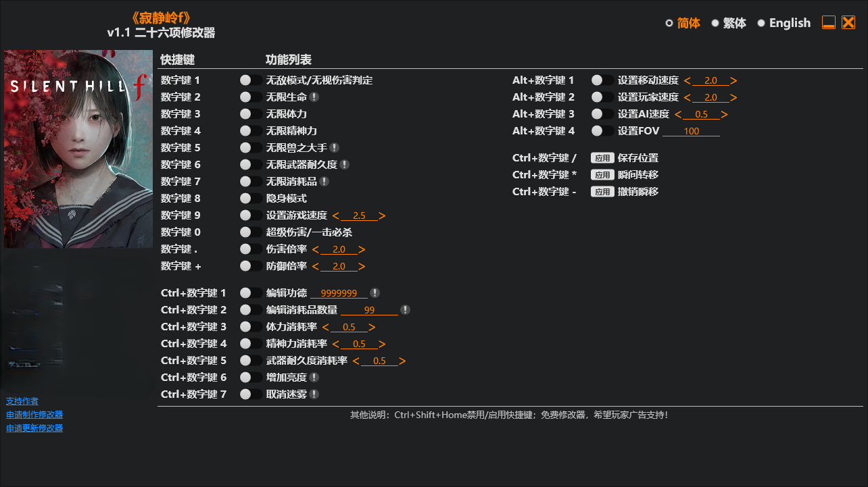Click the info icon next to 无限消耗品
868x487 pixels.
[x=324, y=182]
